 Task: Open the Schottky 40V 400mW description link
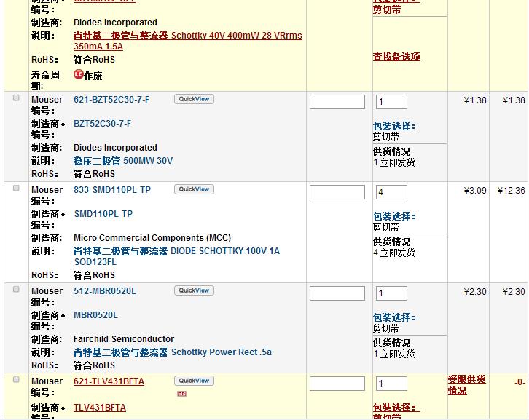[x=188, y=41]
